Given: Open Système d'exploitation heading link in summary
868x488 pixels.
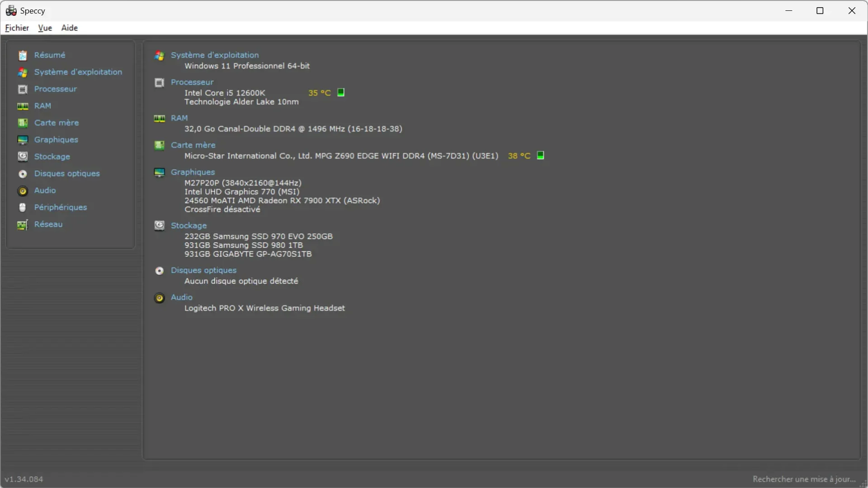Looking at the screenshot, I should coord(215,55).
